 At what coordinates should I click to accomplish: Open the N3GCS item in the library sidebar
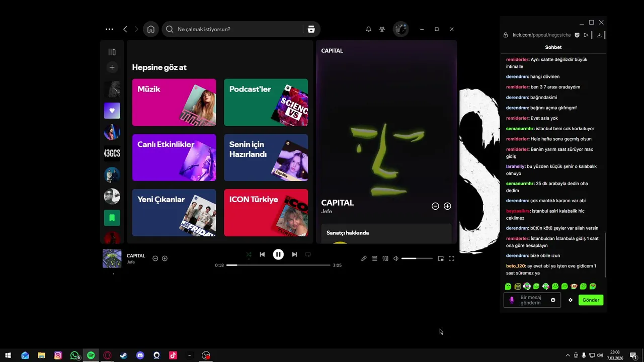click(112, 153)
